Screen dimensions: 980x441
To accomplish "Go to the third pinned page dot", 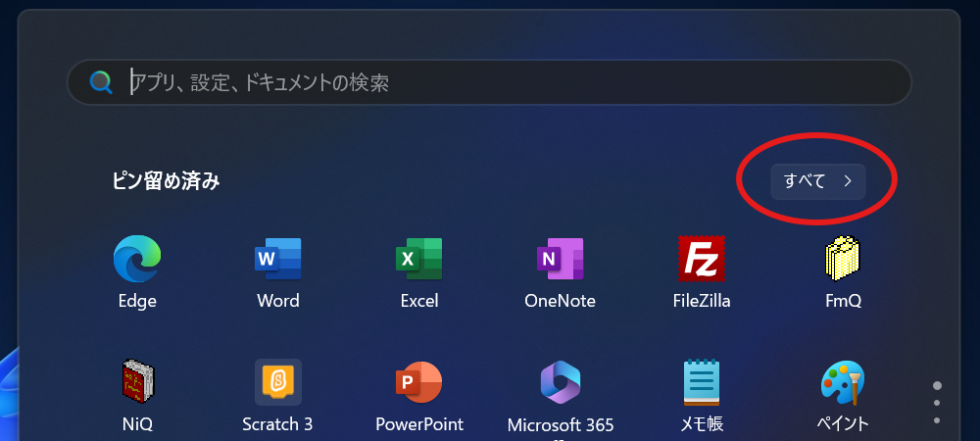I will pyautogui.click(x=937, y=420).
